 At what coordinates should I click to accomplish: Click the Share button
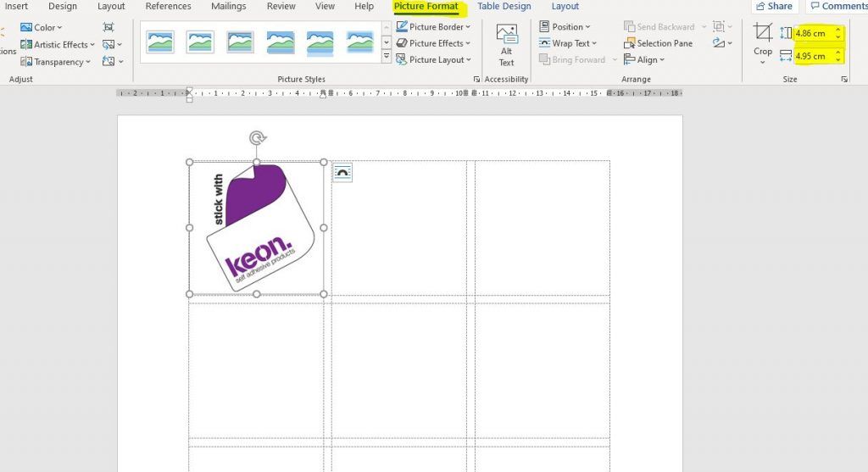coord(775,6)
